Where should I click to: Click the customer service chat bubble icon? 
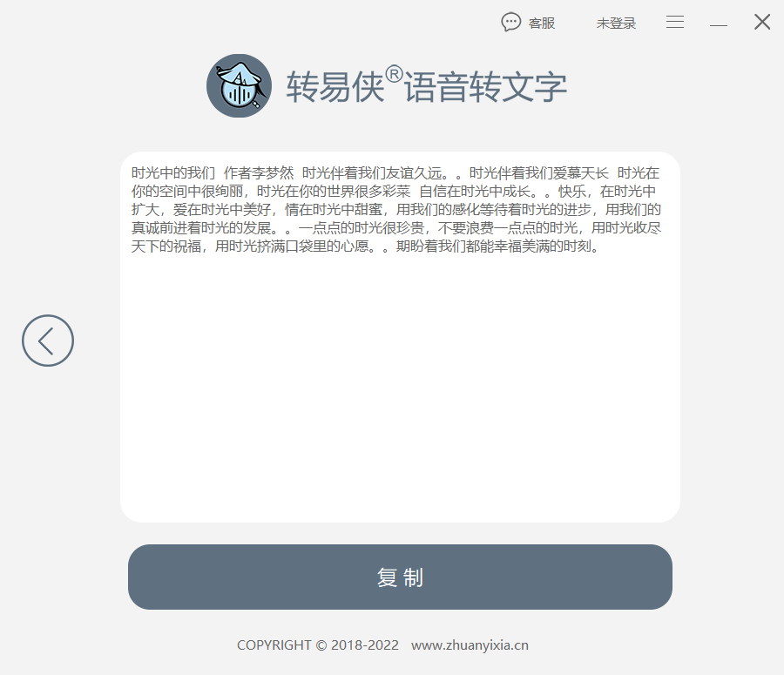point(511,23)
